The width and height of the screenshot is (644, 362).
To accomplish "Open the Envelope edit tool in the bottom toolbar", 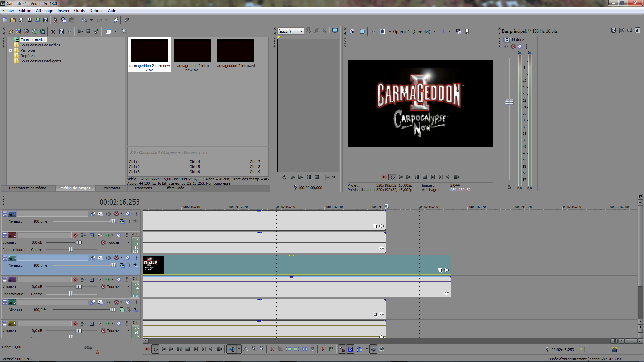I will 246,349.
